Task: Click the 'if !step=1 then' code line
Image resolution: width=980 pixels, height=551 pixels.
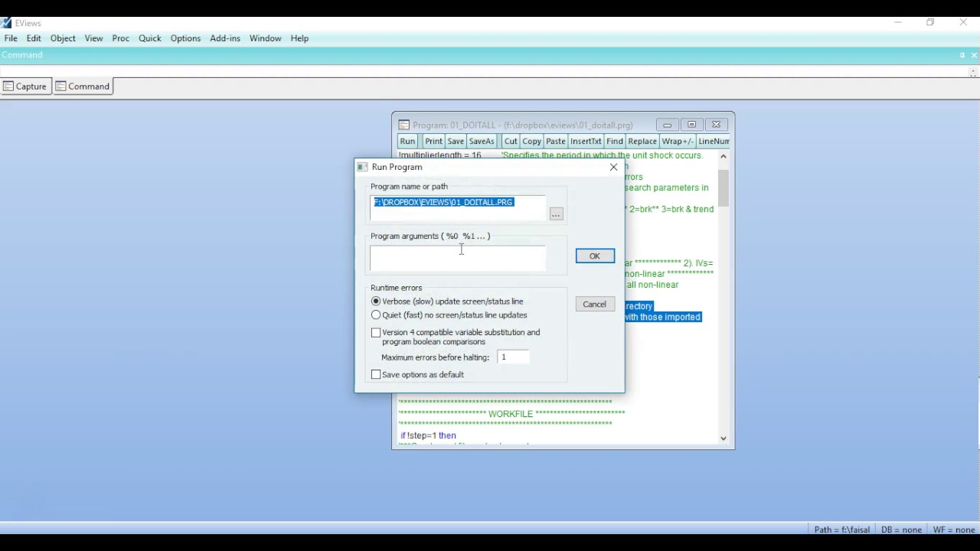Action: (430, 436)
